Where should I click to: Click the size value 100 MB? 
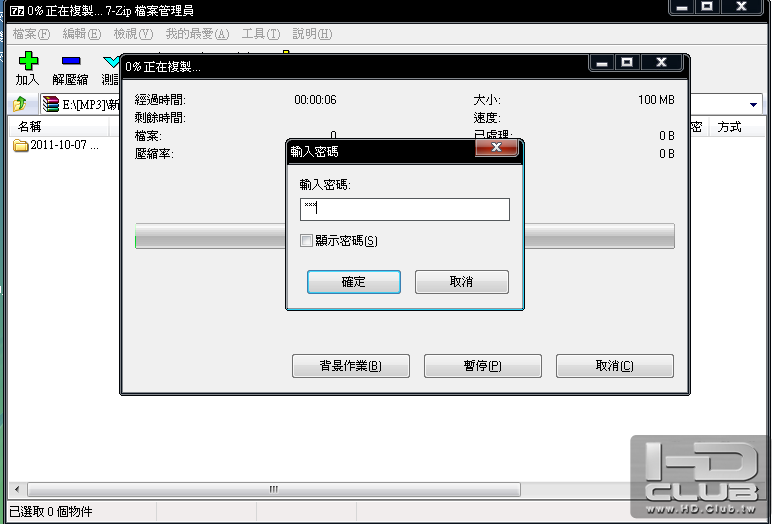(x=656, y=100)
